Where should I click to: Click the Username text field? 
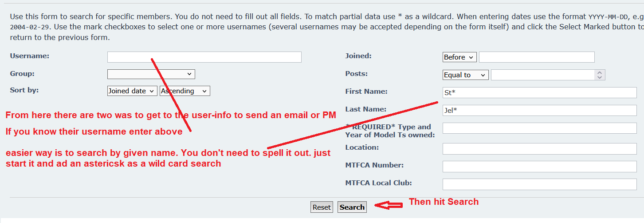point(204,57)
